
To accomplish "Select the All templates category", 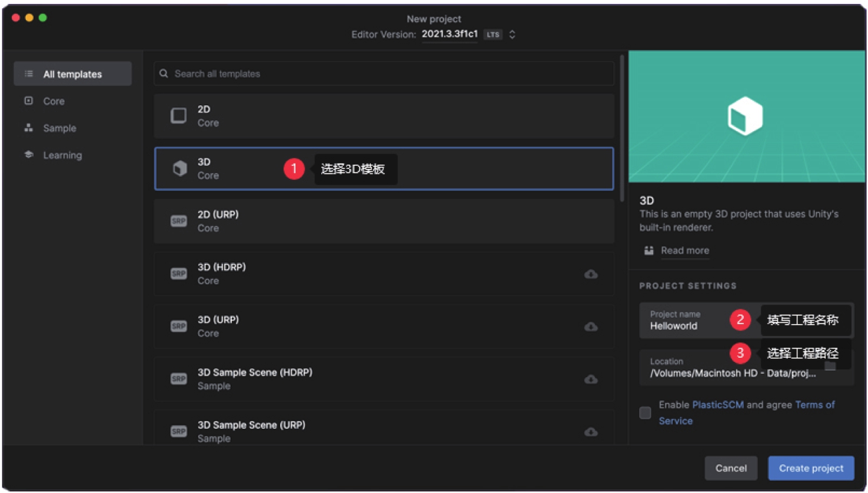I will [72, 74].
